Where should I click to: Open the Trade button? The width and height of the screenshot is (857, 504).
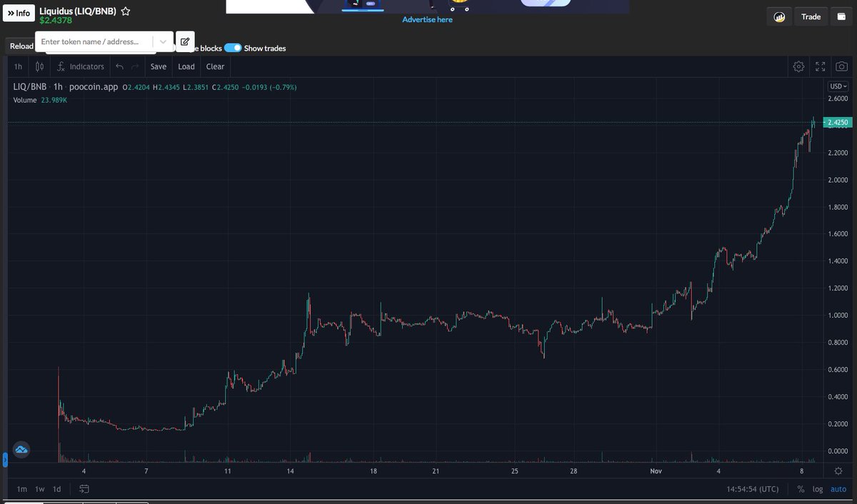point(811,16)
